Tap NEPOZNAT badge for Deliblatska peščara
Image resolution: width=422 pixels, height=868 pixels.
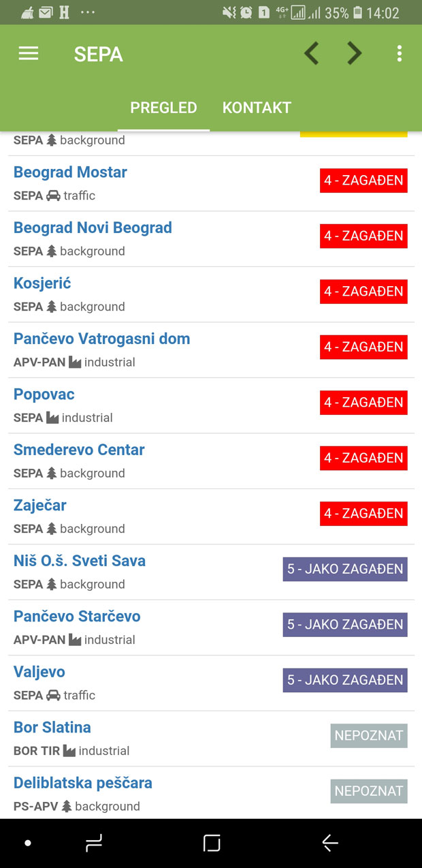click(x=369, y=791)
